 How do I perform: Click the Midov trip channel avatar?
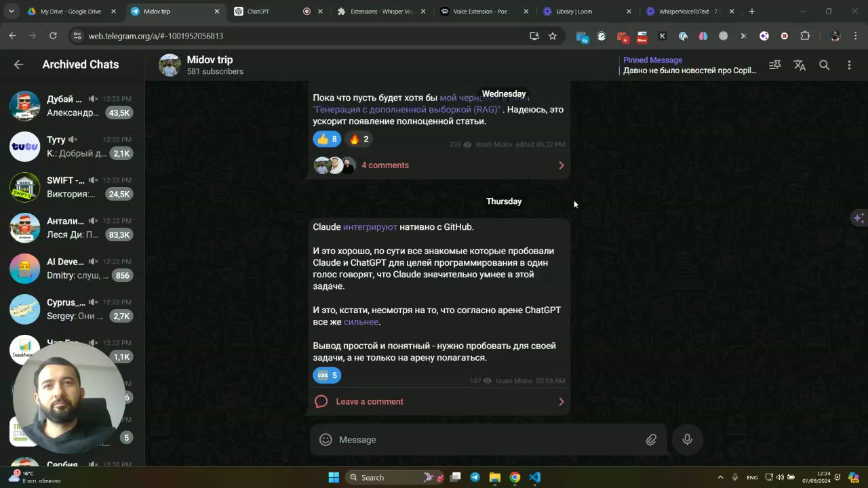[170, 65]
